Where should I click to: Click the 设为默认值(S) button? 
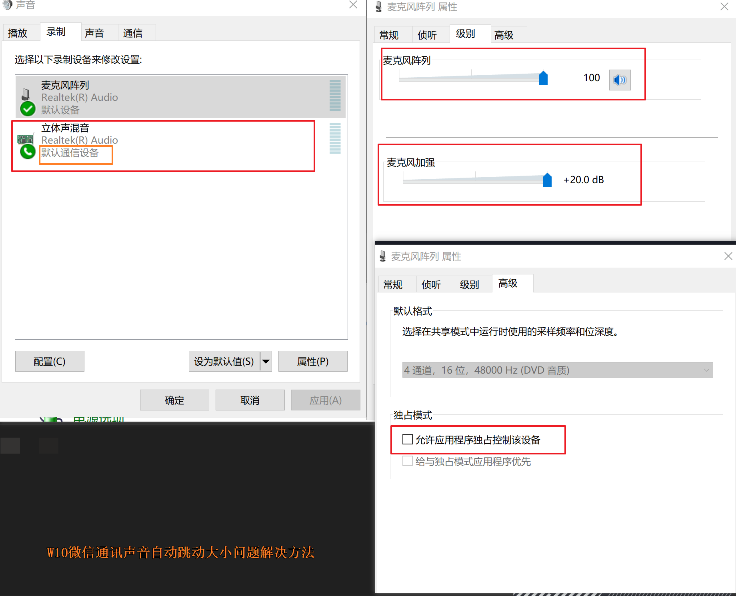click(224, 361)
